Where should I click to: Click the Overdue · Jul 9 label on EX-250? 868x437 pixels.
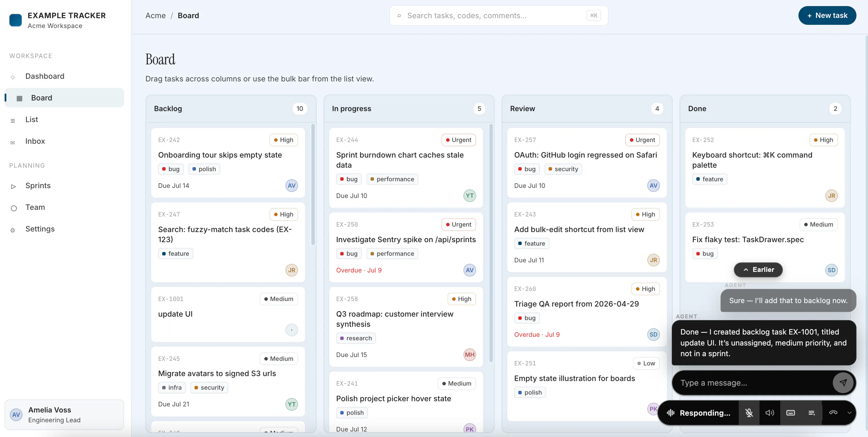click(358, 270)
